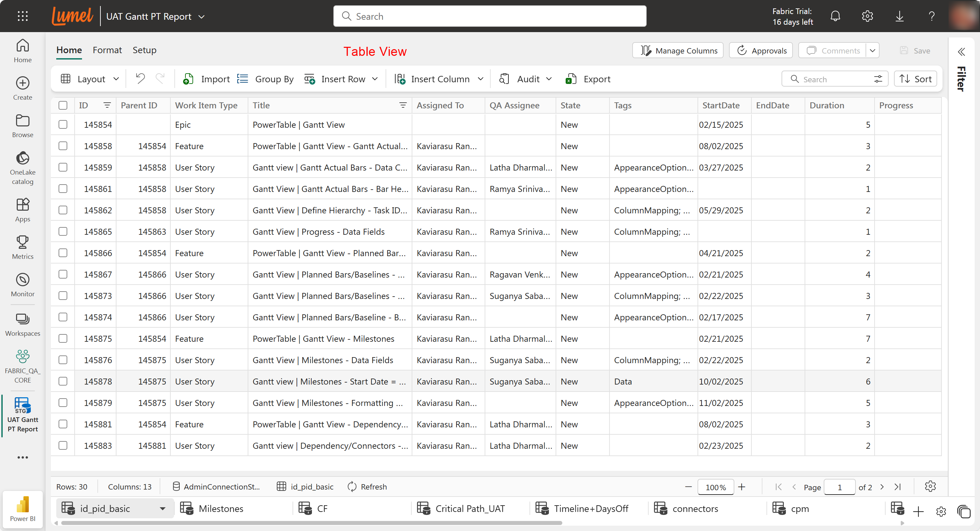980x531 pixels.
Task: Click the add new sheet plus icon
Action: (x=918, y=512)
